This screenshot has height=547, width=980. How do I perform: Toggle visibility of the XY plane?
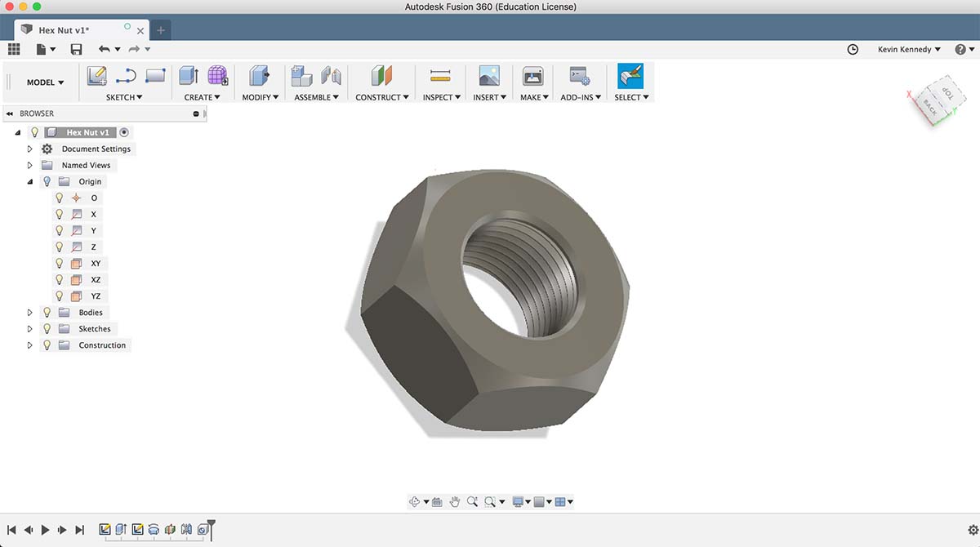pyautogui.click(x=59, y=263)
